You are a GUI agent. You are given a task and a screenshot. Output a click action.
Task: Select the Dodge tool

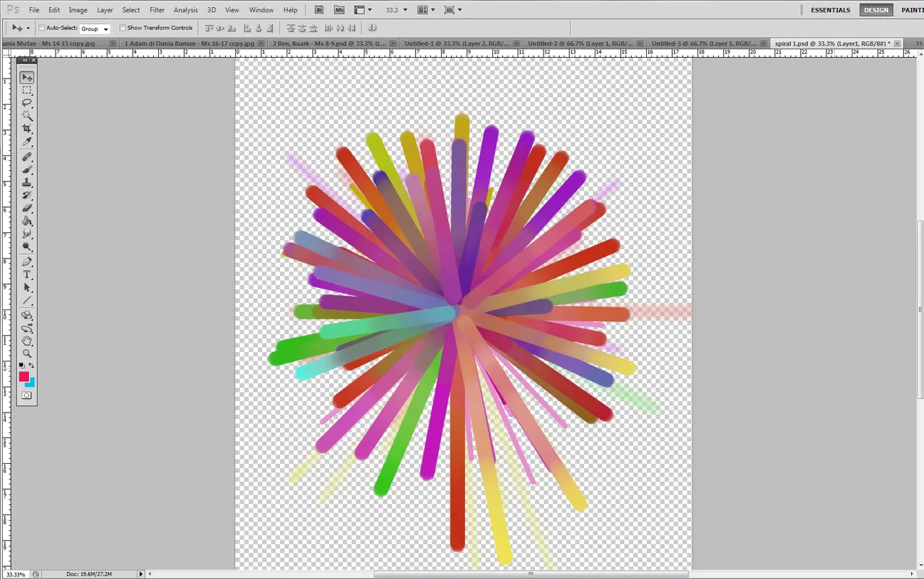[x=27, y=247]
